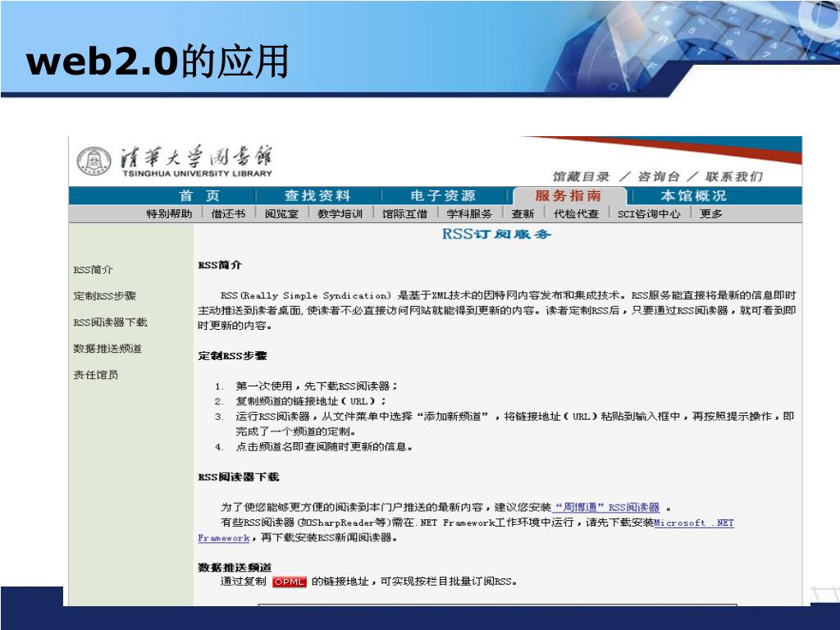840x630 pixels.
Task: Jump to 数据推送频道 in the sidebar
Action: (107, 348)
